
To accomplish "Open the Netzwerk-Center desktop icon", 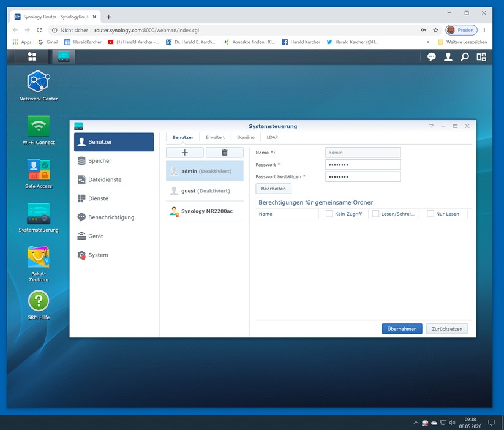I will [x=38, y=81].
